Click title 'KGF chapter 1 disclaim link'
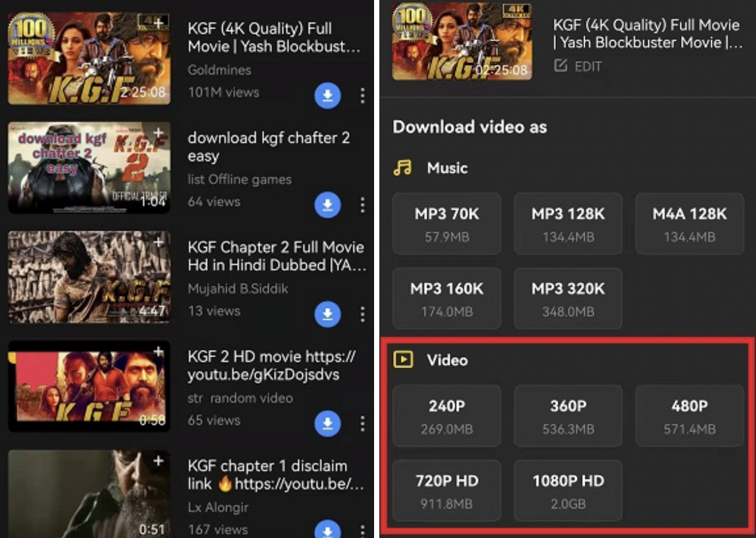The width and height of the screenshot is (756, 538). point(276,475)
